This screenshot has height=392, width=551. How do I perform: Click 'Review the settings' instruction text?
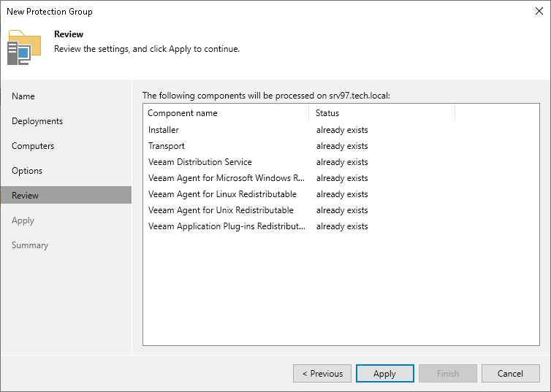click(x=147, y=49)
